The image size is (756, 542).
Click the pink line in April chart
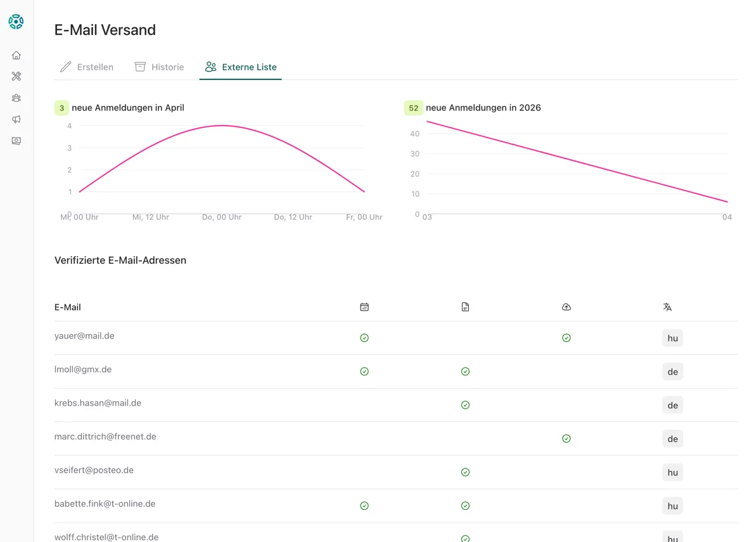point(222,126)
